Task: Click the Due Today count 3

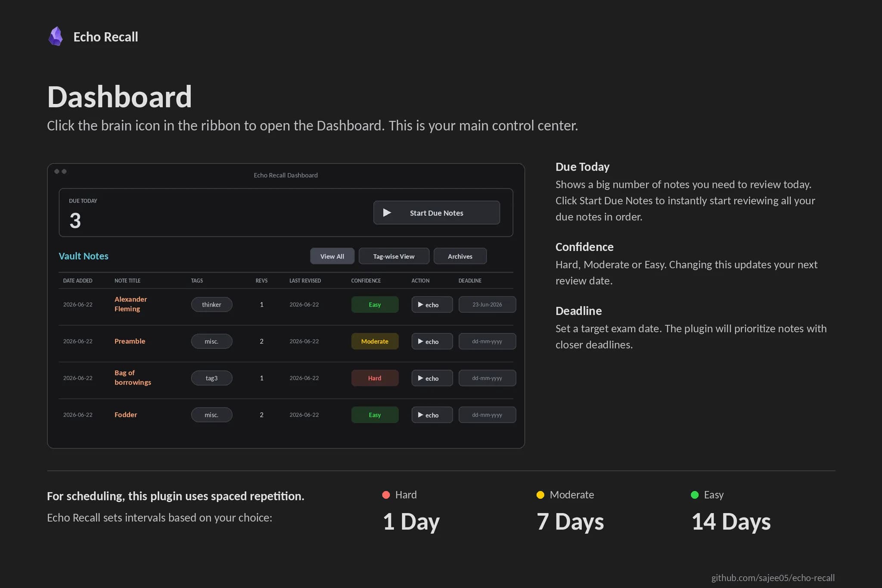Action: pyautogui.click(x=75, y=221)
